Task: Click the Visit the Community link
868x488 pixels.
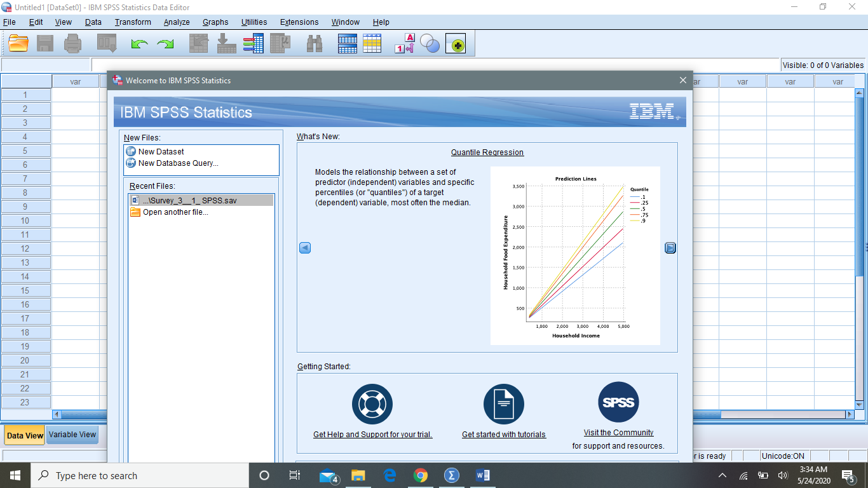Action: pyautogui.click(x=618, y=432)
